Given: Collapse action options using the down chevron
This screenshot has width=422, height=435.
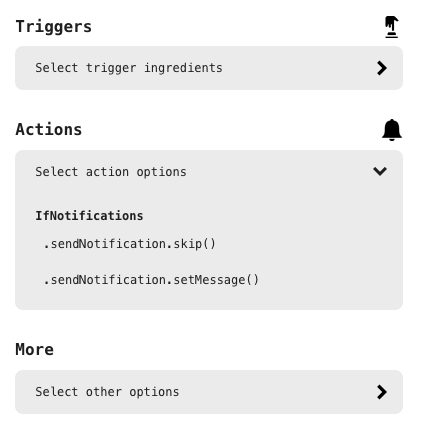Looking at the screenshot, I should click(380, 171).
